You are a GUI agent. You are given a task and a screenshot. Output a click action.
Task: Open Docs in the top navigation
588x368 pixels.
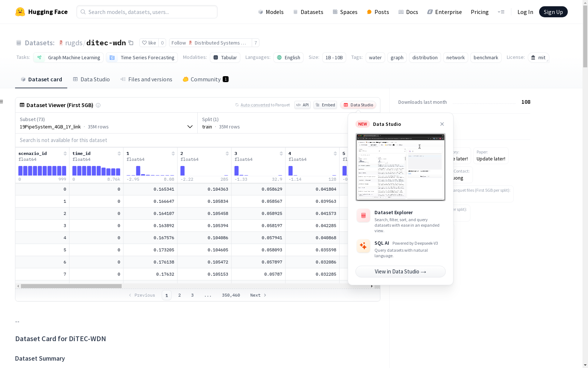click(408, 12)
